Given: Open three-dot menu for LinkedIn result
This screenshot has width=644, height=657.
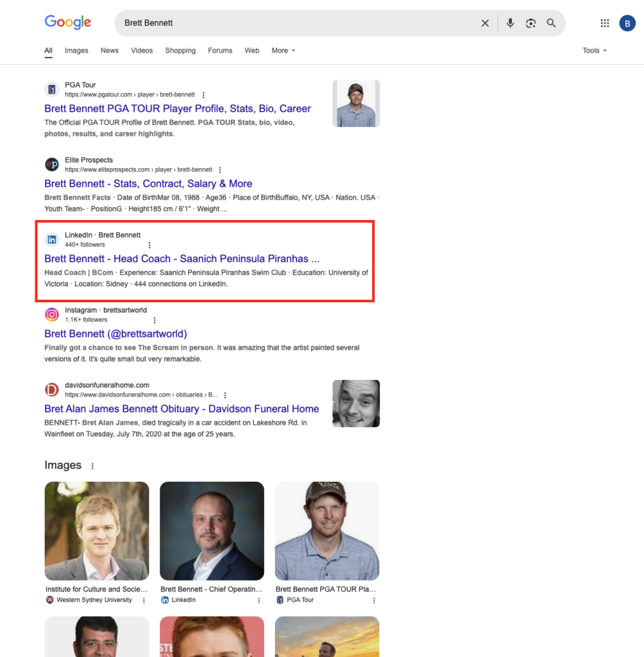Looking at the screenshot, I should click(x=149, y=245).
